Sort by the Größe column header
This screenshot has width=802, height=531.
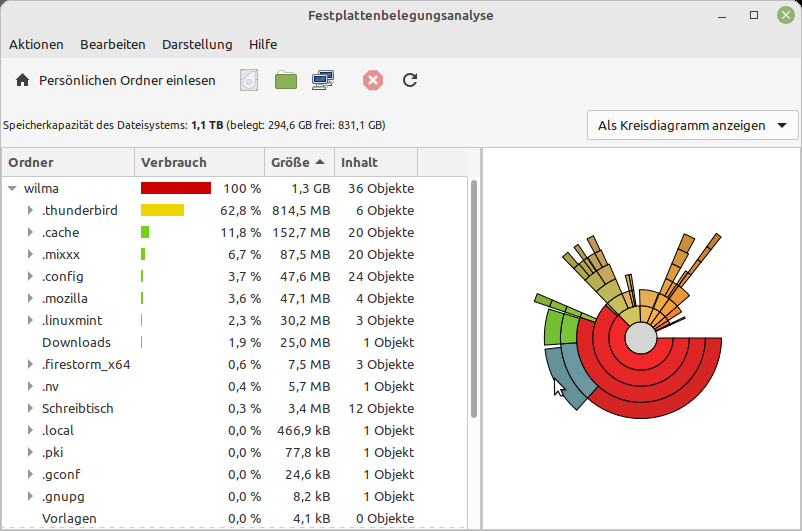(x=298, y=162)
